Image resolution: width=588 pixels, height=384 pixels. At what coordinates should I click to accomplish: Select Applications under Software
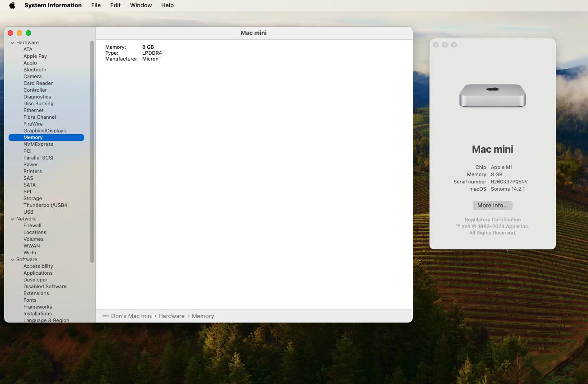[x=38, y=273]
